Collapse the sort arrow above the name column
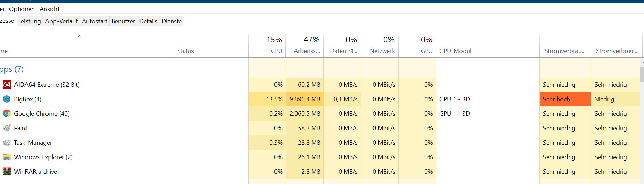Viewport: 644px width, 184px height. [79, 37]
